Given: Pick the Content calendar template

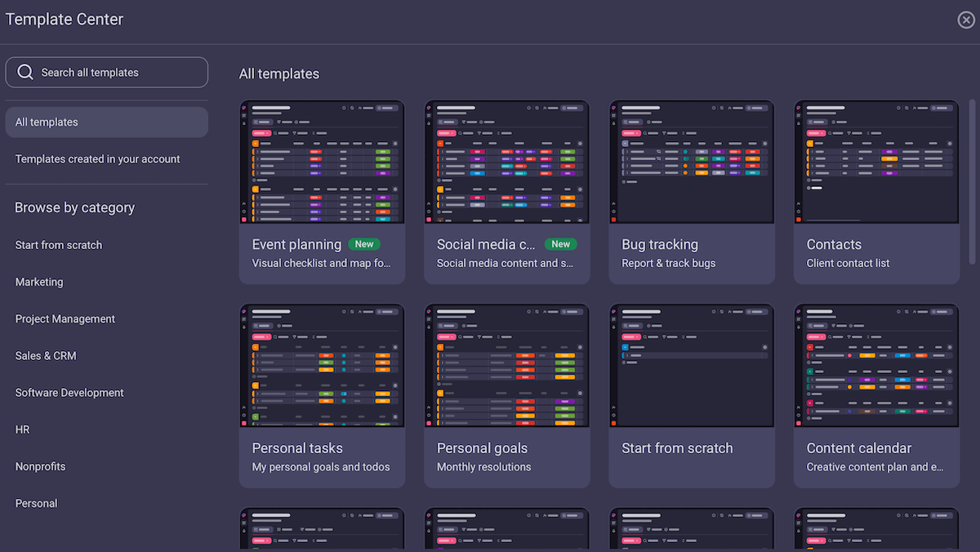Looking at the screenshot, I should (x=876, y=396).
